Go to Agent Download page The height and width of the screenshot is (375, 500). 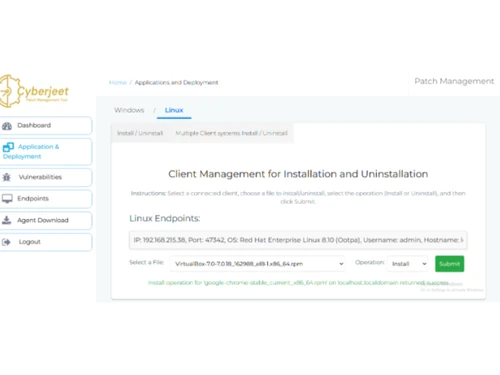46,220
